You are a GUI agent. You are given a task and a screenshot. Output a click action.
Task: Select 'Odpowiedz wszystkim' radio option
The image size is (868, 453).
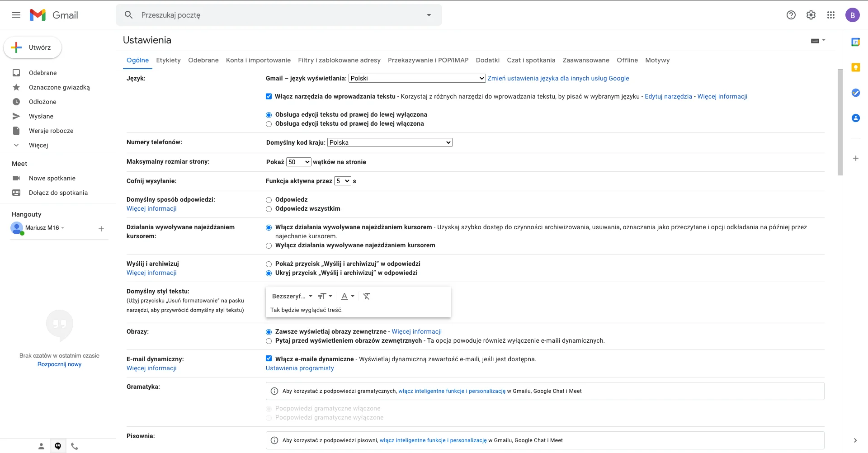click(269, 209)
